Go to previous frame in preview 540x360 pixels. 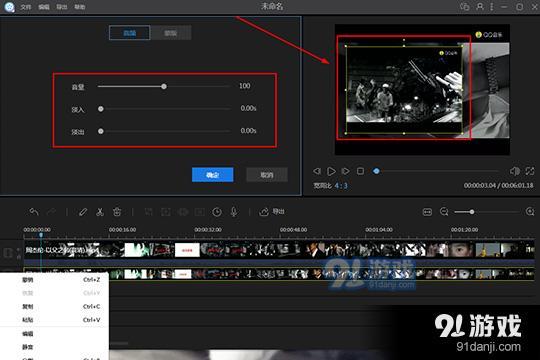317,171
